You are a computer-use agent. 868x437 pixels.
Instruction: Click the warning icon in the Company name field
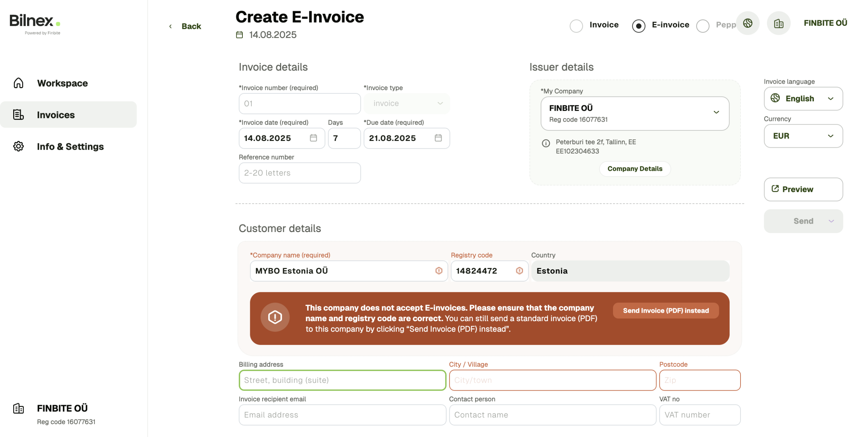pyautogui.click(x=439, y=271)
